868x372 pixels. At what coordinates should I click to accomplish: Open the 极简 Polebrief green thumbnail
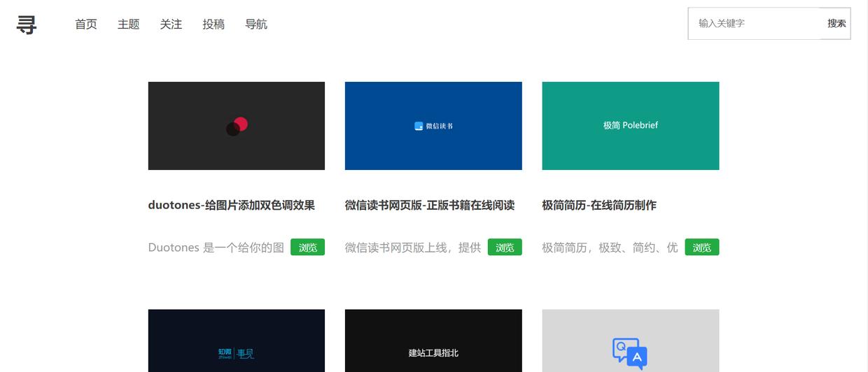coord(631,126)
